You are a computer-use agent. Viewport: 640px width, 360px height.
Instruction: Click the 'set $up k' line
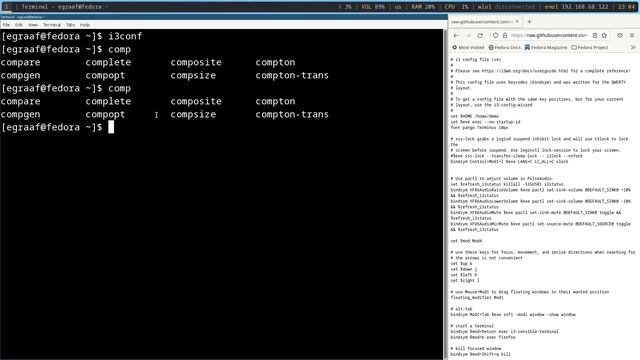[x=461, y=264]
